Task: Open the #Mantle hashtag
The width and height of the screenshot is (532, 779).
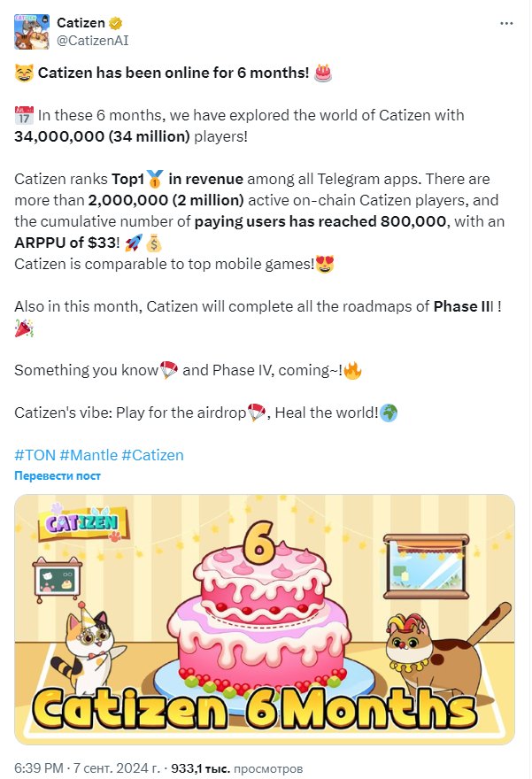Action: point(87,455)
